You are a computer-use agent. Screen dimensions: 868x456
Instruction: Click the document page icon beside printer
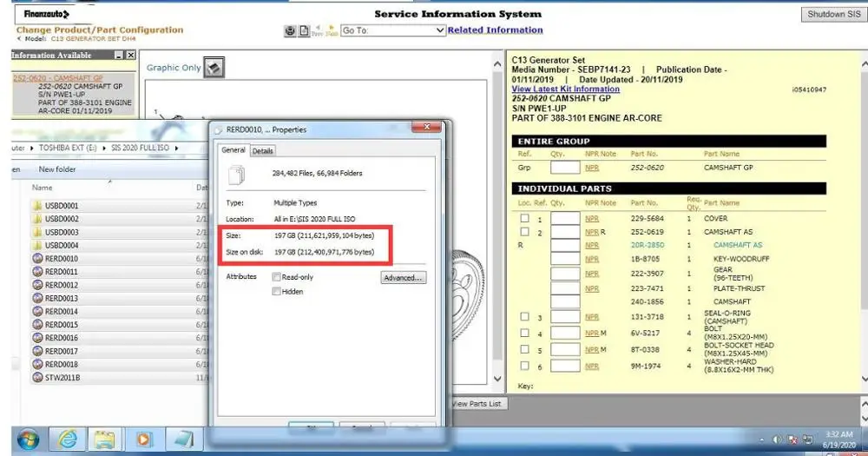[304, 31]
